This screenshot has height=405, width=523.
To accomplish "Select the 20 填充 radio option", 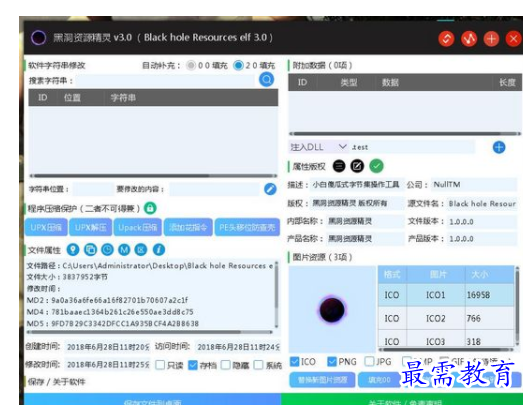I will (238, 65).
